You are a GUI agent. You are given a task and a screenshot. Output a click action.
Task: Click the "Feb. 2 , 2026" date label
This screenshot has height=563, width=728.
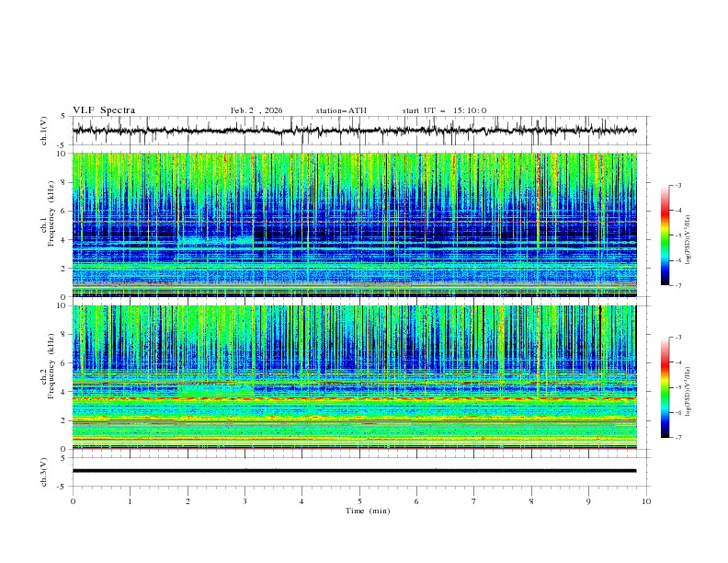pos(256,110)
